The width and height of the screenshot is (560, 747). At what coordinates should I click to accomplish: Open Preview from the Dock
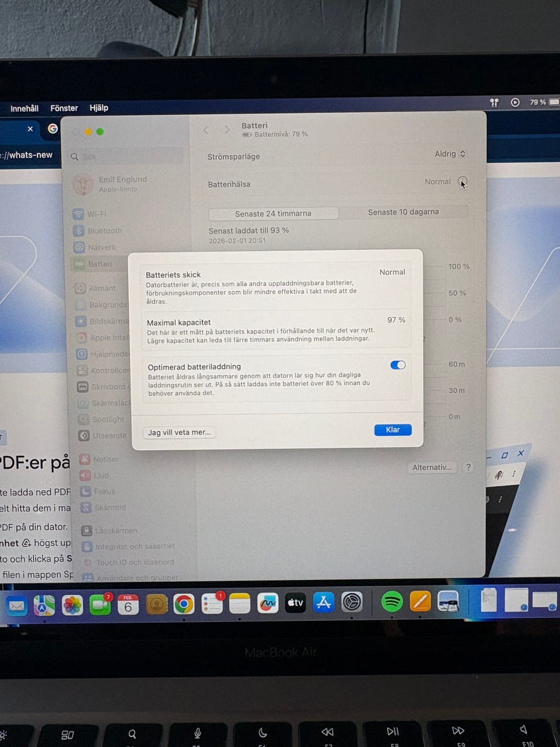click(x=448, y=601)
